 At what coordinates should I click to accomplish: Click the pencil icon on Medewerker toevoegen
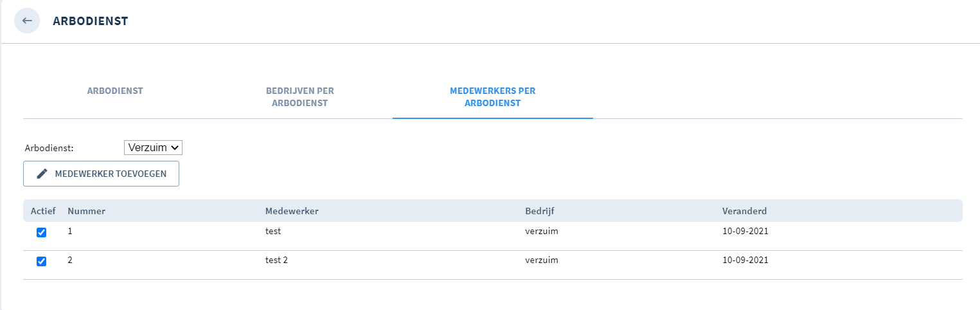coord(42,174)
